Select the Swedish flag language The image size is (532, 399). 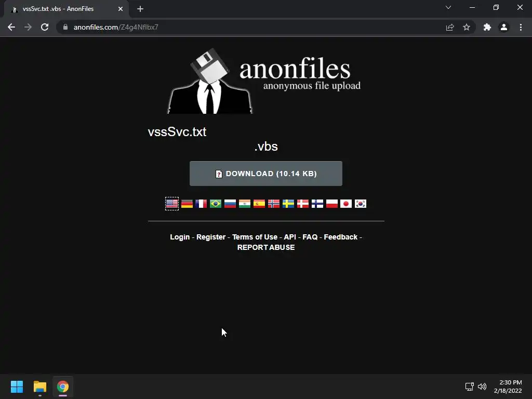[x=288, y=204]
